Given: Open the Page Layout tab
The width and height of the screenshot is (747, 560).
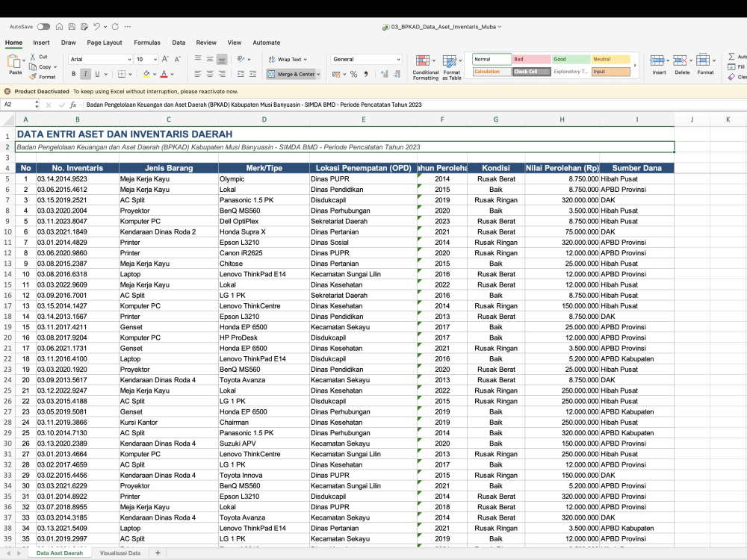Looking at the screenshot, I should 105,43.
